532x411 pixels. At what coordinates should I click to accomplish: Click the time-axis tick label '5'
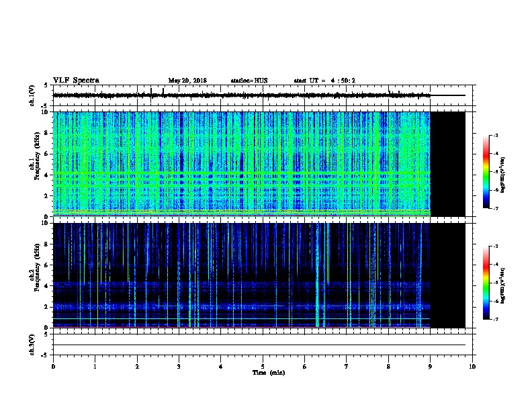click(x=263, y=367)
